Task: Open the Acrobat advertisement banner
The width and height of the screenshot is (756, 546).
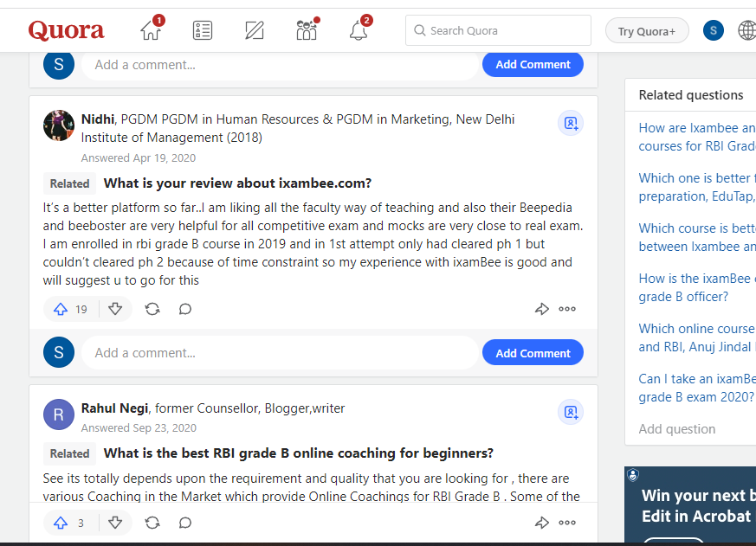Action: pyautogui.click(x=690, y=504)
